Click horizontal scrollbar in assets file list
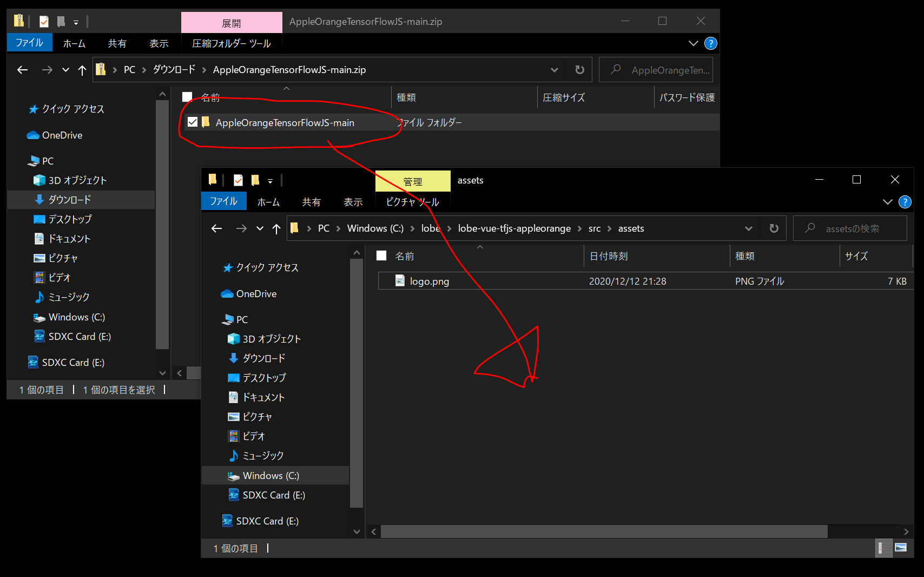Screen dimensions: 924x577 tap(604, 532)
